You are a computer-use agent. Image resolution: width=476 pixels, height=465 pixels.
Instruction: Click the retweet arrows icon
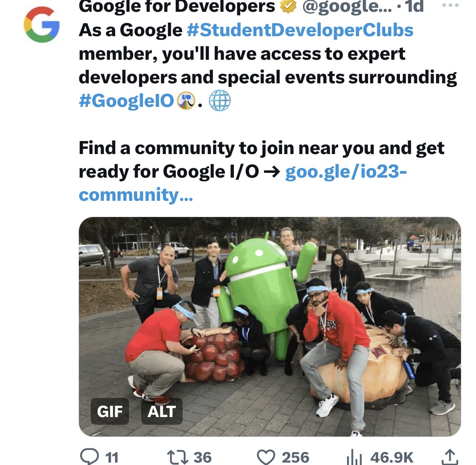tap(178, 457)
